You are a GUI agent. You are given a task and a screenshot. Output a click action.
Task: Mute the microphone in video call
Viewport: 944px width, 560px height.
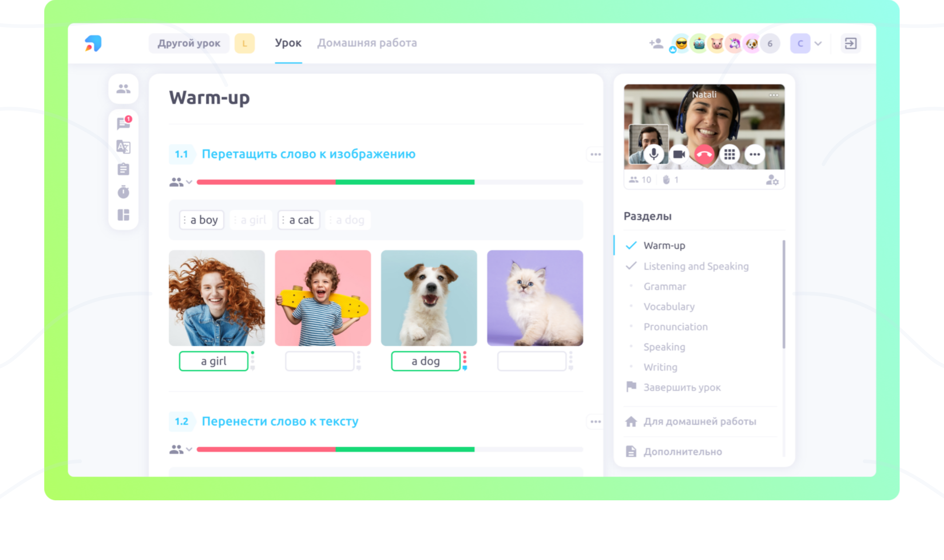tap(654, 154)
